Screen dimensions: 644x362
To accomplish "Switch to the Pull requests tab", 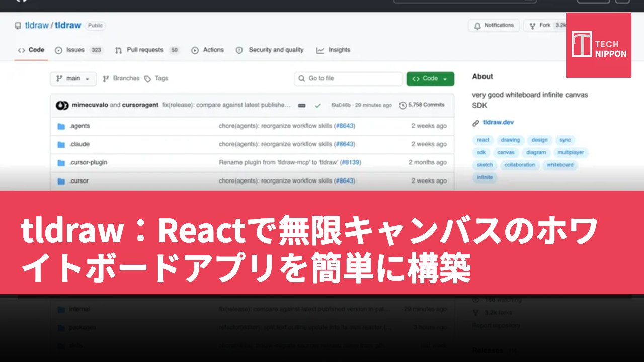I will coord(147,50).
